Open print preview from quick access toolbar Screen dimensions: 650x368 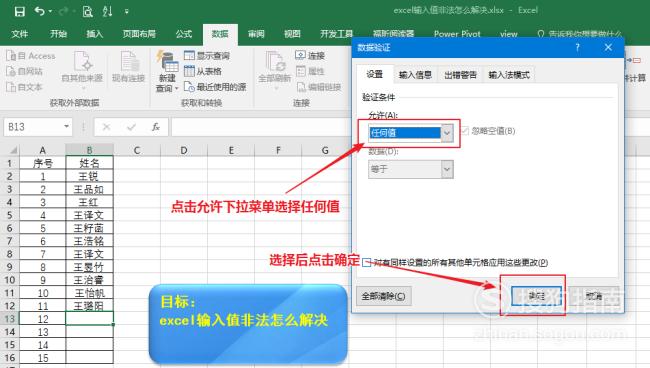[87, 11]
